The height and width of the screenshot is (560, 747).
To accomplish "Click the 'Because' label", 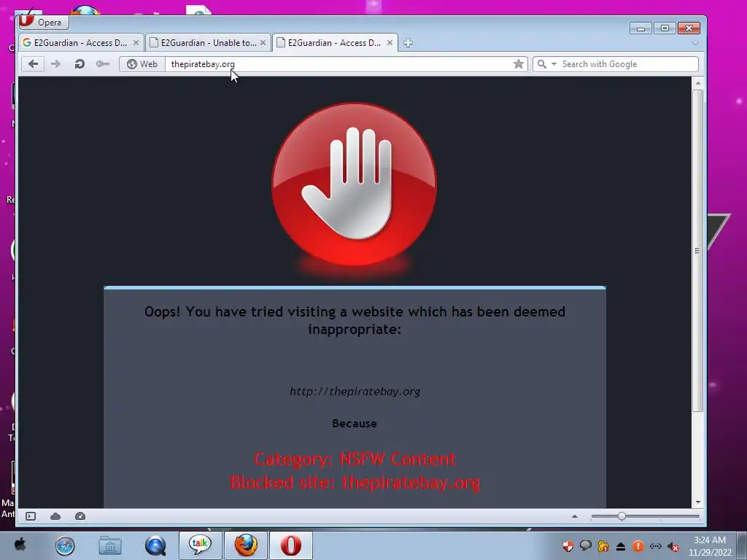I will click(x=355, y=424).
